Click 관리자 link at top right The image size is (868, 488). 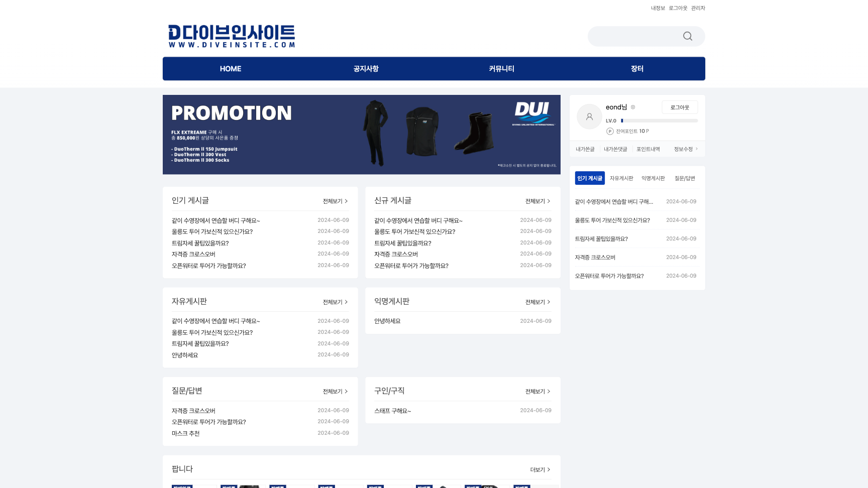(x=698, y=8)
